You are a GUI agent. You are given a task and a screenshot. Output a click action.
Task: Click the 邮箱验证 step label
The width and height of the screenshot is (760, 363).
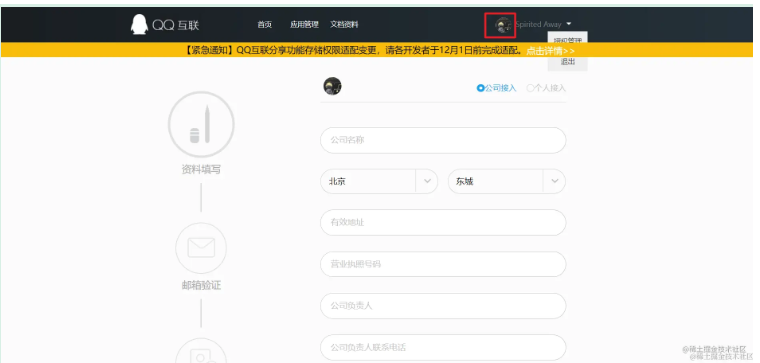201,285
